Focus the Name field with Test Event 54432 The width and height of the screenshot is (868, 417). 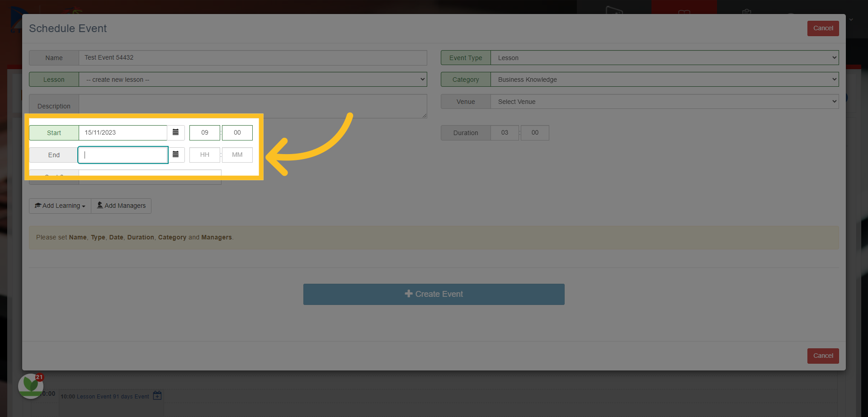click(x=253, y=58)
